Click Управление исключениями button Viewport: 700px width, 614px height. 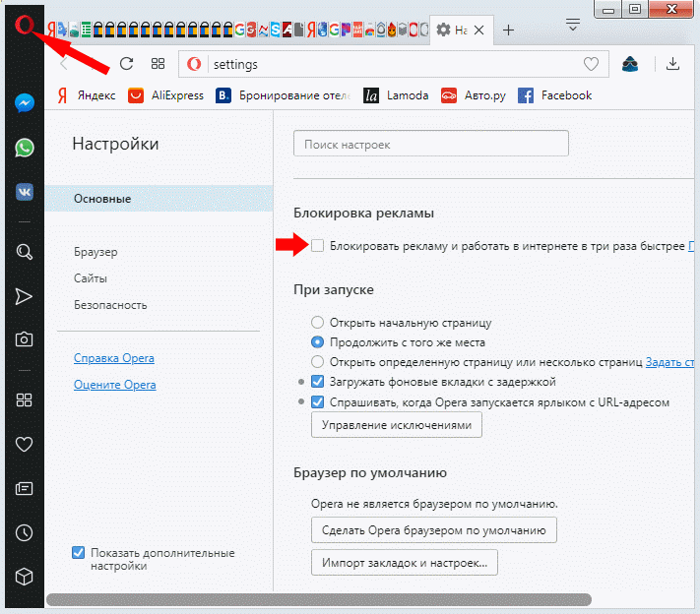397,425
